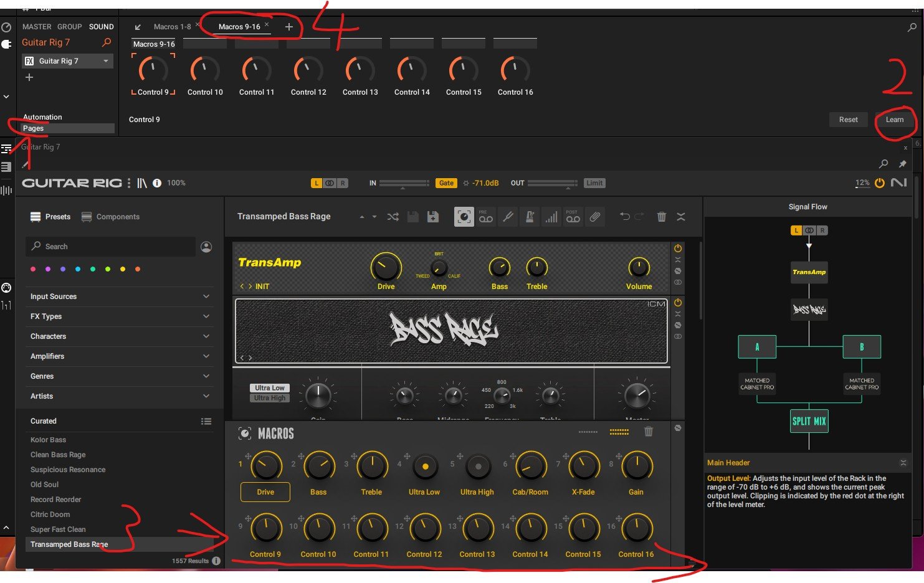Click the info icon beside 1557 Results
This screenshot has height=583, width=924.
pyautogui.click(x=216, y=561)
